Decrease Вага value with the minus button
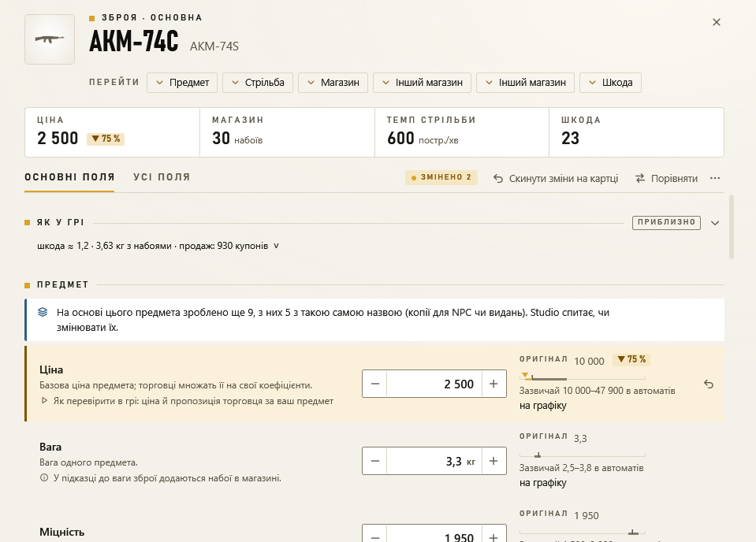The image size is (756, 542). pos(375,461)
